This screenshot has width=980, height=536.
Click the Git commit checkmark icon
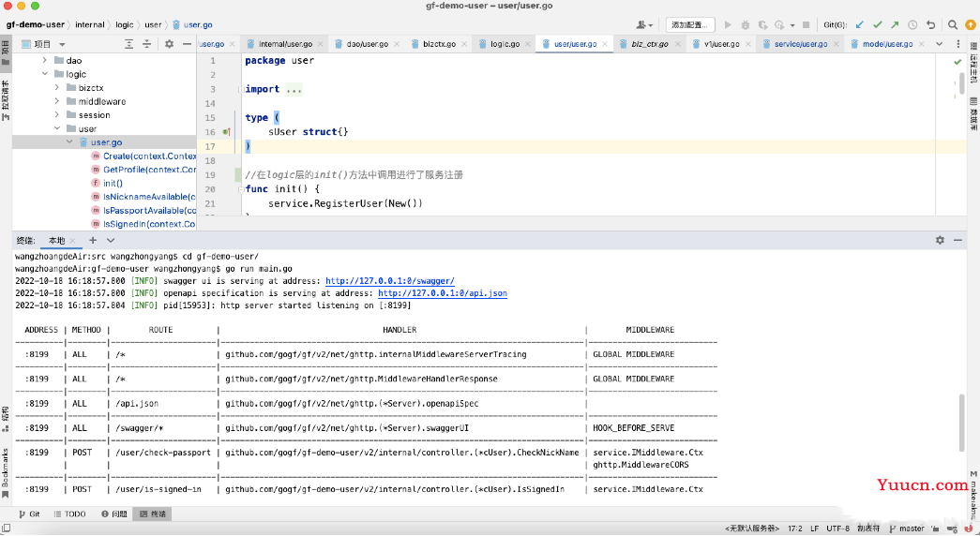878,25
